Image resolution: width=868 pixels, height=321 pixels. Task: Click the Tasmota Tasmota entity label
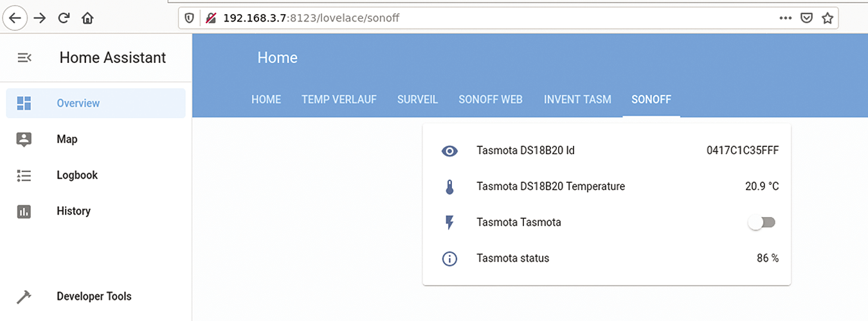point(519,223)
